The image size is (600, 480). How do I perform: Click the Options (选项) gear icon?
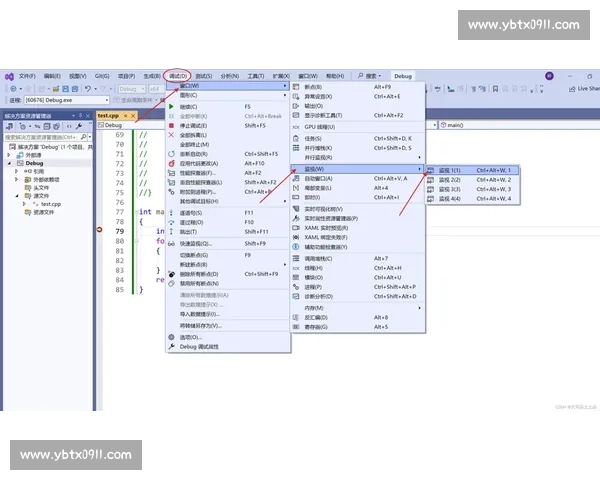click(x=171, y=336)
